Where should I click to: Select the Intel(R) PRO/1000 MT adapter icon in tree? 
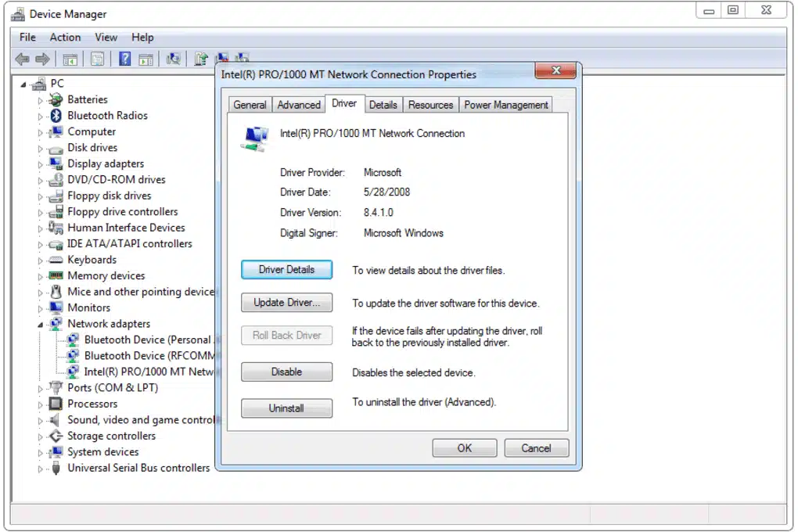tap(73, 372)
